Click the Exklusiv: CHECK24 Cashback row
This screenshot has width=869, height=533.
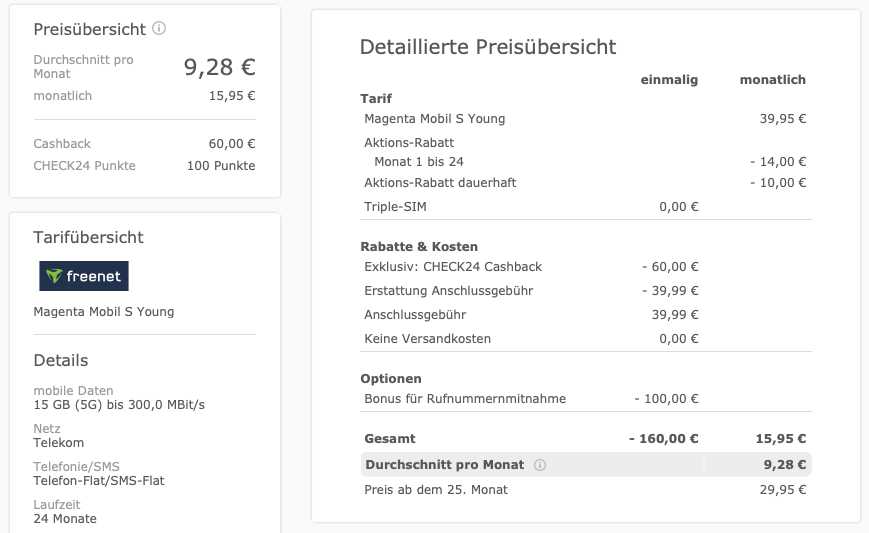point(585,266)
